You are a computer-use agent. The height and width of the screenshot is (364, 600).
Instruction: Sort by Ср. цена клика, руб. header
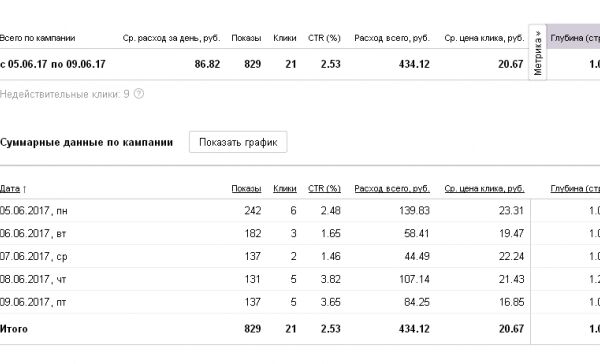point(484,189)
